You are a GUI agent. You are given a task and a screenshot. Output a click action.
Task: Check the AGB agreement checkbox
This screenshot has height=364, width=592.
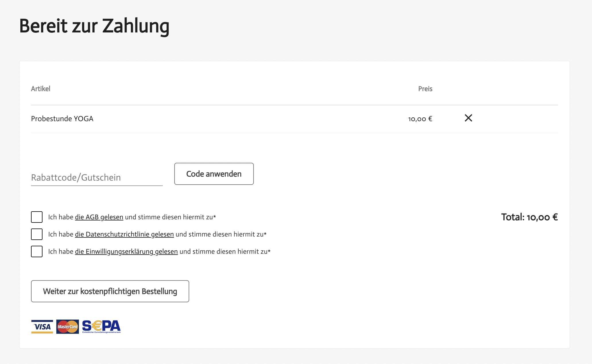click(37, 217)
